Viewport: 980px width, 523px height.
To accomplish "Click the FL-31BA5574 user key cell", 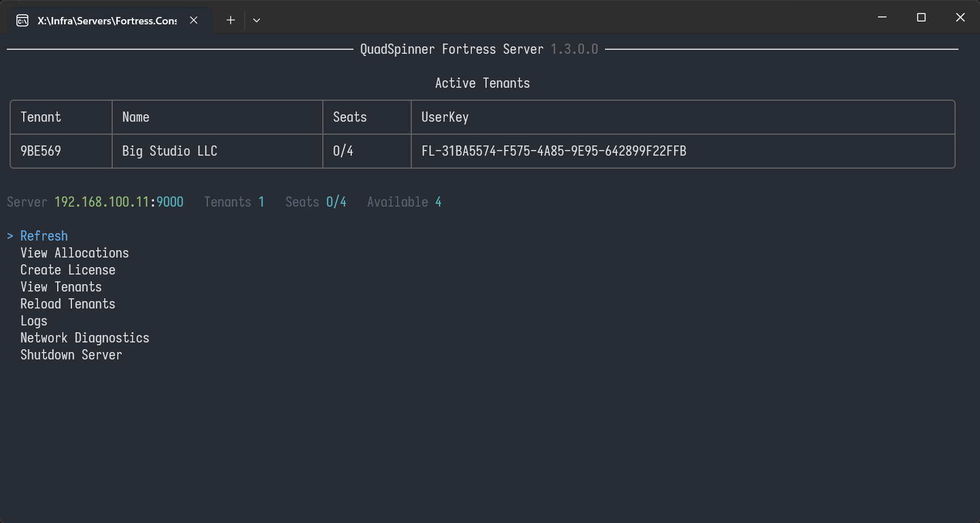I will pos(553,151).
